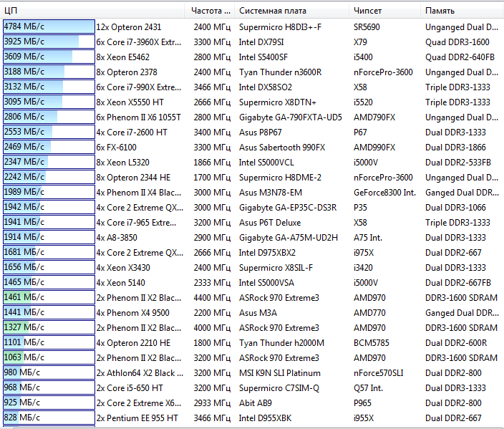Click the X79 chipset cell
This screenshot has height=429, width=504.
[360, 42]
